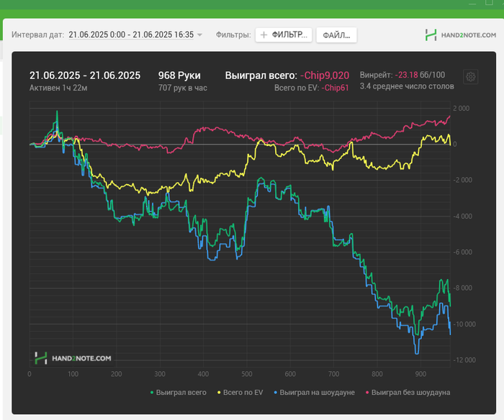The width and height of the screenshot is (504, 420).
Task: Click the 707 рук в час text
Action: pos(183,88)
